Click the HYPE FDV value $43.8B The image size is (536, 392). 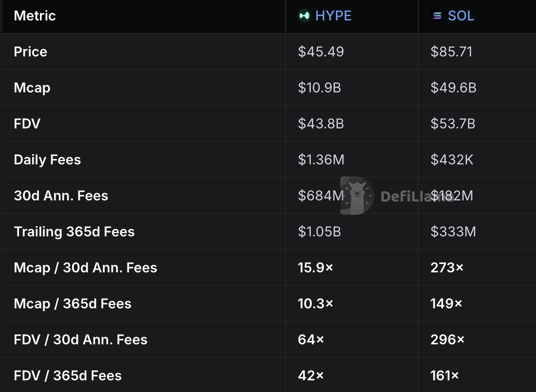[321, 124]
